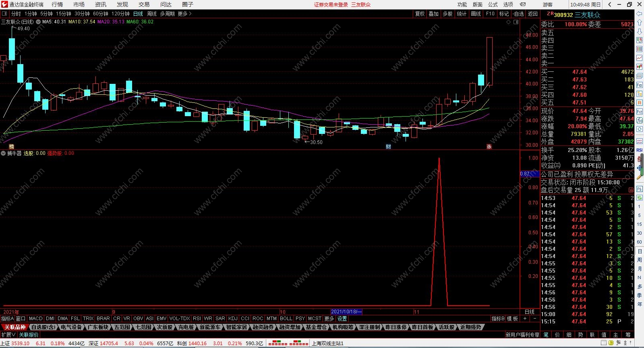Open the 行情 menu

click(57, 4)
